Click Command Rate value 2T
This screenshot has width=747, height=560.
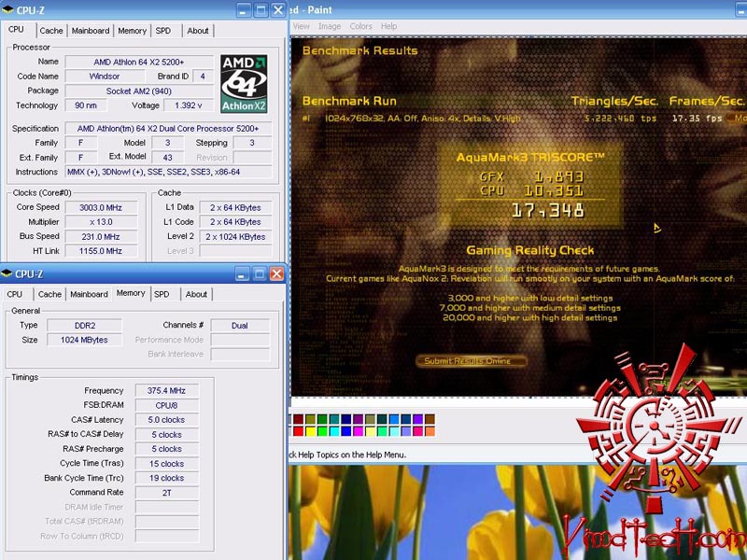tap(167, 493)
